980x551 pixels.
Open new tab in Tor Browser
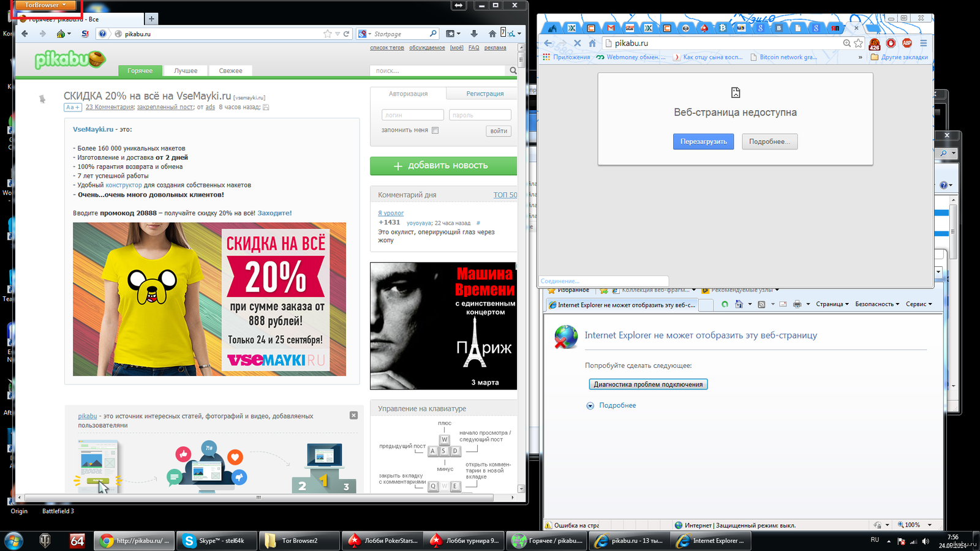click(x=151, y=18)
